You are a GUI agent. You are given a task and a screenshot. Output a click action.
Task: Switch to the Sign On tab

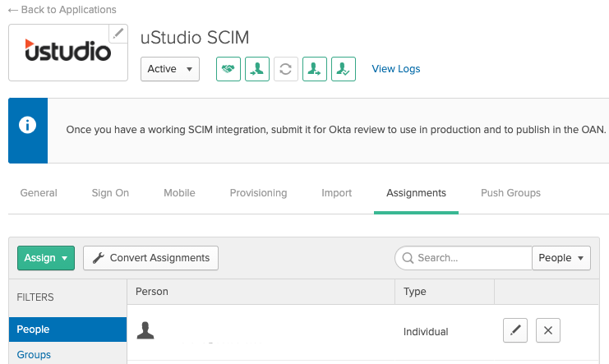tap(110, 193)
